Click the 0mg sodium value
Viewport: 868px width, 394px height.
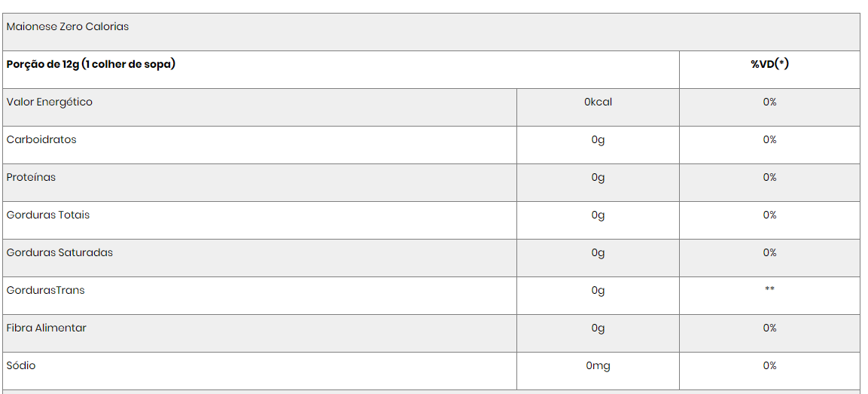pyautogui.click(x=598, y=365)
